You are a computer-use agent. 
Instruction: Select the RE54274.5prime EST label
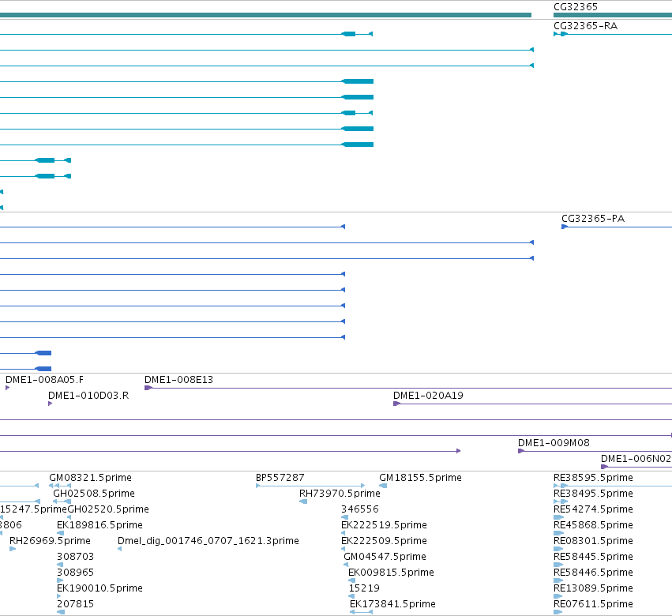(x=593, y=509)
